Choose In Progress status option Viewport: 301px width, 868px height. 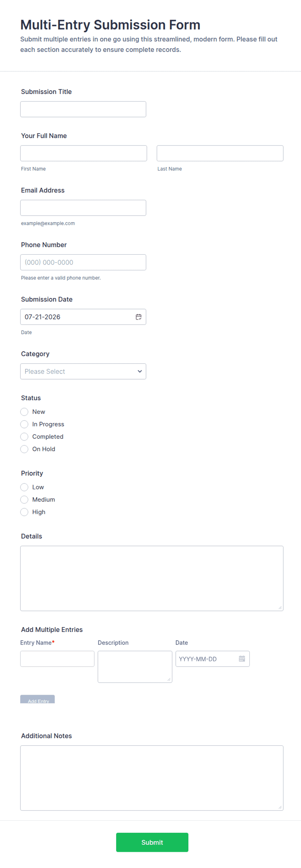tap(24, 424)
